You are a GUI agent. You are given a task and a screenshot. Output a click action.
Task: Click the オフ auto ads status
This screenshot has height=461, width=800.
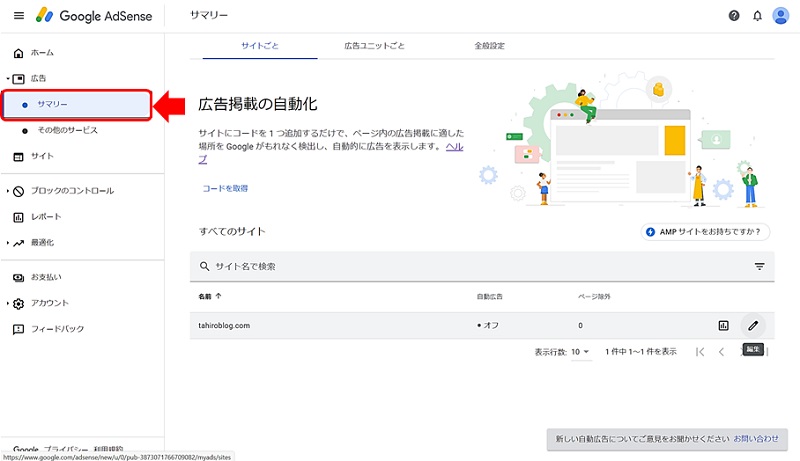click(x=488, y=325)
